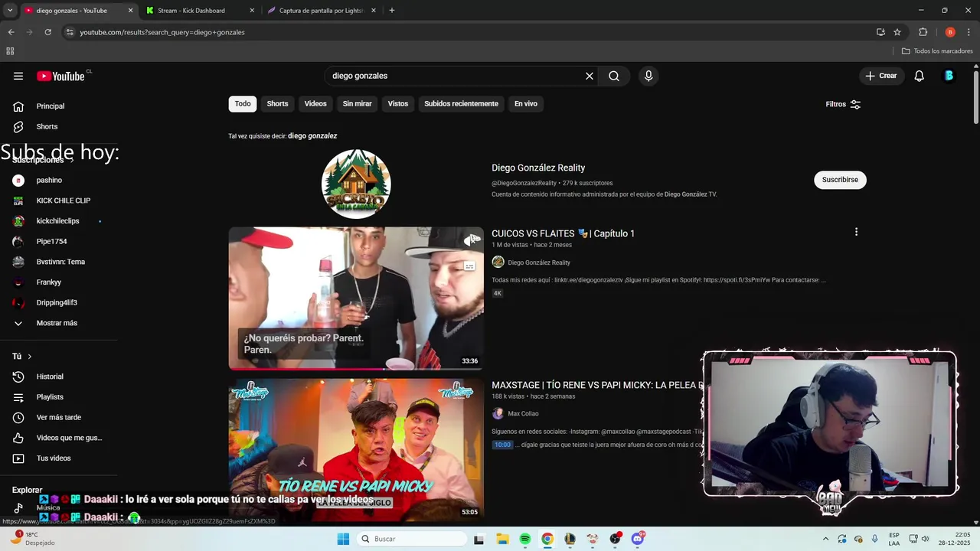Reload the page in Chrome
The image size is (980, 551).
point(47,32)
